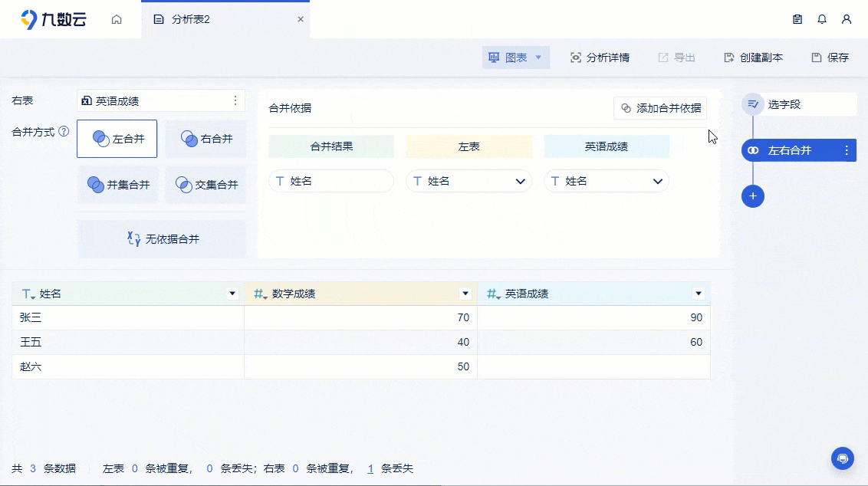Open notifications bell

(822, 19)
